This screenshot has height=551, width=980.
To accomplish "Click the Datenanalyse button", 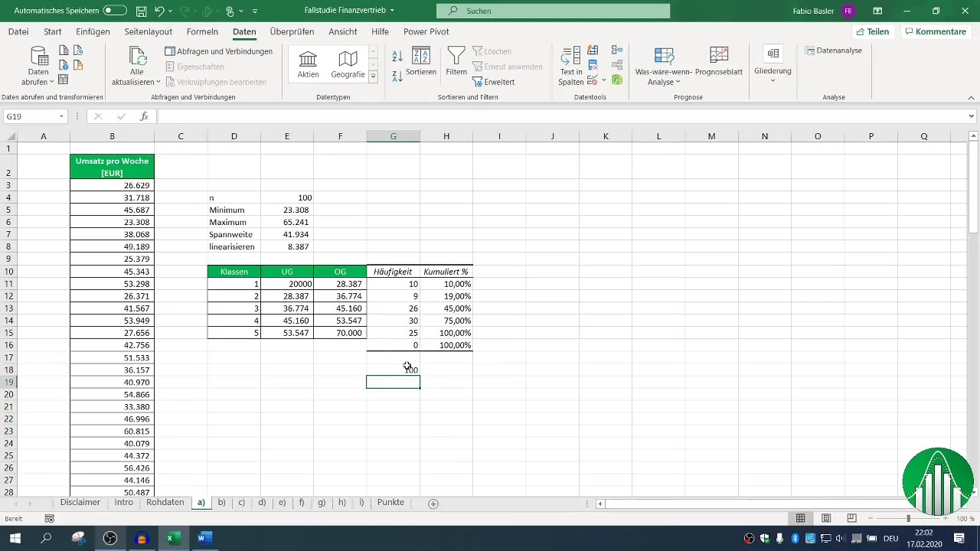I will 834,51.
